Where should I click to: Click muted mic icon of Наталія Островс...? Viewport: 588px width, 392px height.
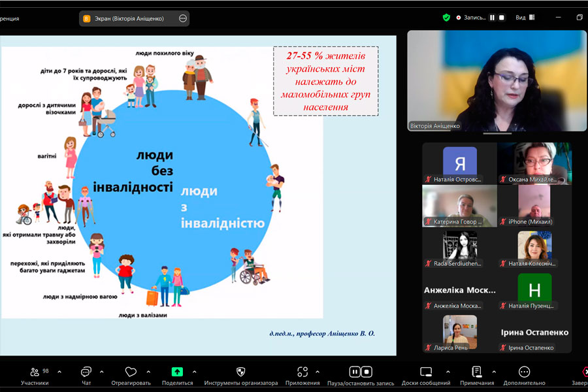click(428, 179)
